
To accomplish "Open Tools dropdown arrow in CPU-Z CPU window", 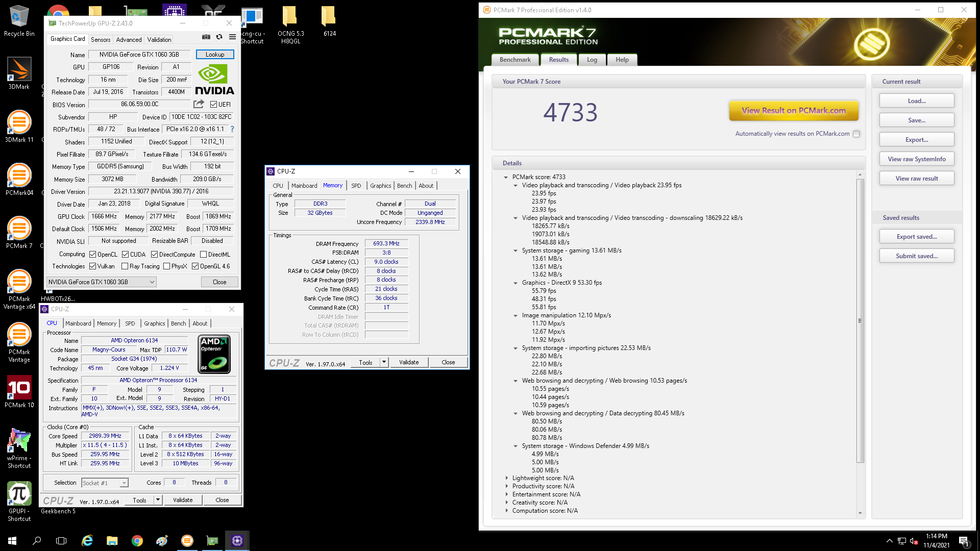I will pyautogui.click(x=158, y=500).
